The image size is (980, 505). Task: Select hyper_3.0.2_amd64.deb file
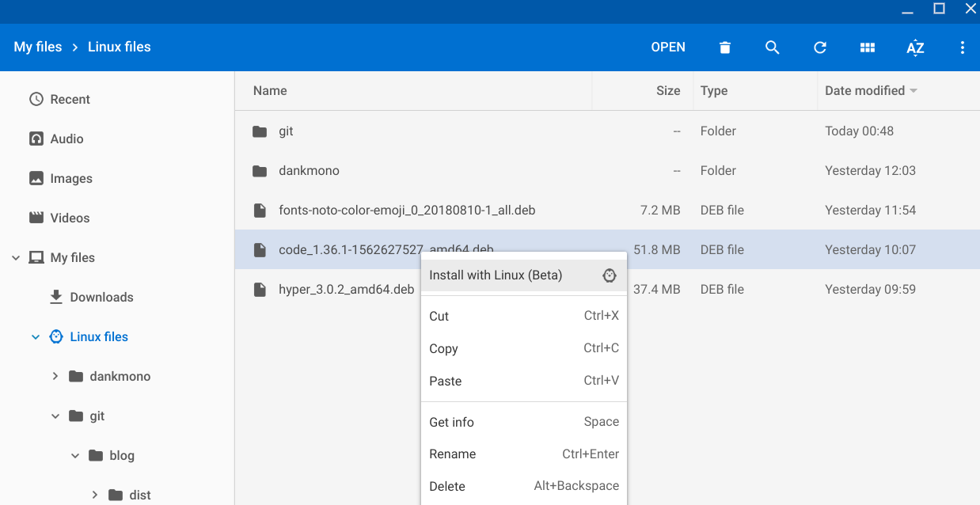click(x=347, y=289)
